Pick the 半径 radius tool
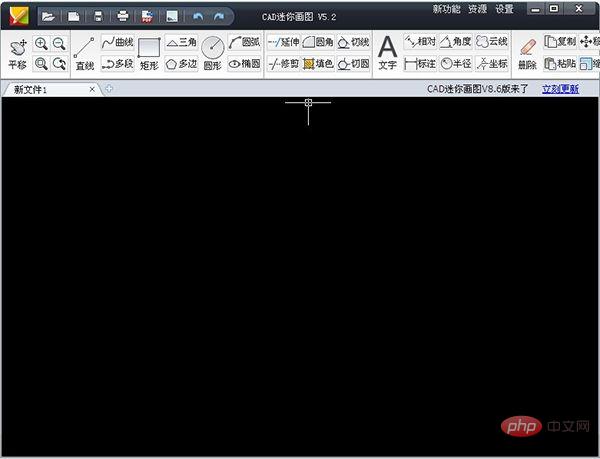This screenshot has width=600, height=459. coord(455,64)
